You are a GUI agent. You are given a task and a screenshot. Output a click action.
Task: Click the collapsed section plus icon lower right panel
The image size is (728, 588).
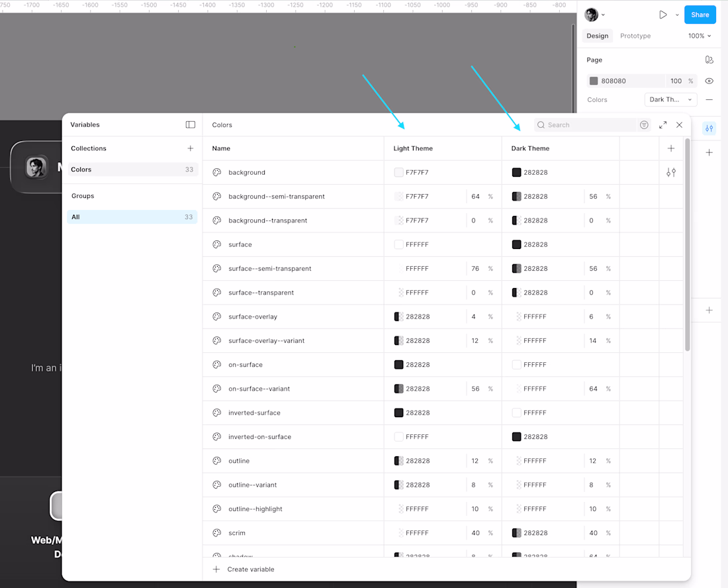pos(709,310)
